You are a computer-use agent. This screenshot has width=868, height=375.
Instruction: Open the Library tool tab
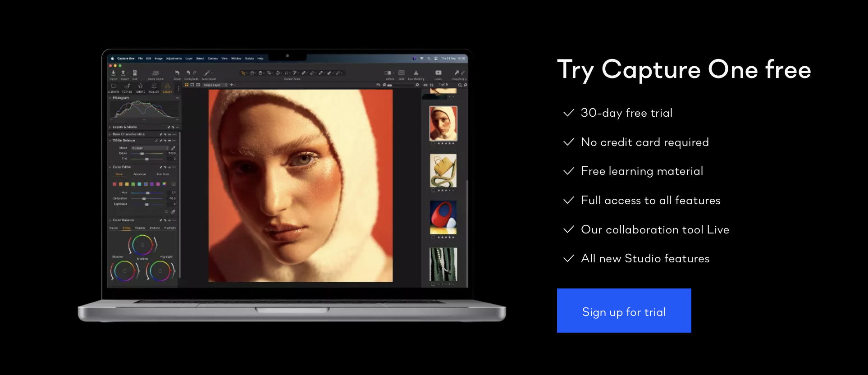pos(114,88)
